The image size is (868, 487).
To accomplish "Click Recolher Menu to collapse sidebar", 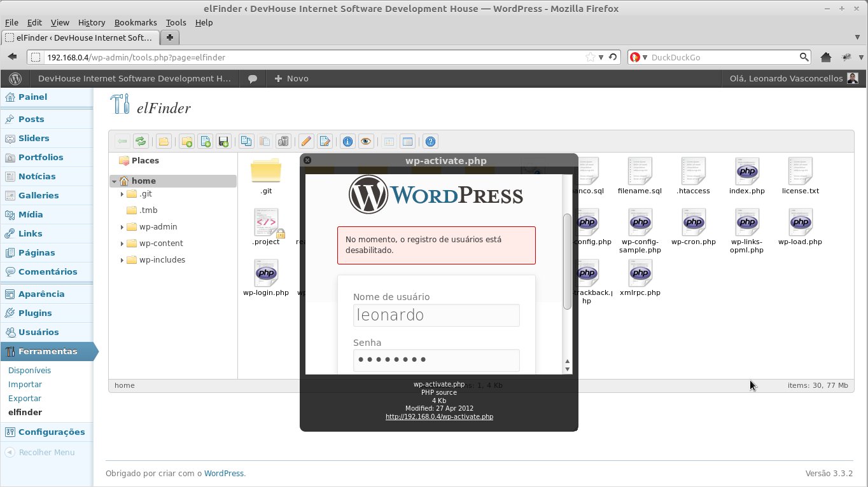I will [x=40, y=453].
